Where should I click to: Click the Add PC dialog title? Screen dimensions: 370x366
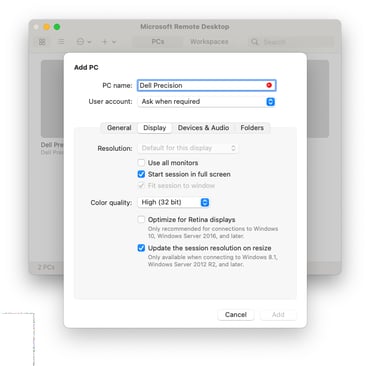click(86, 67)
